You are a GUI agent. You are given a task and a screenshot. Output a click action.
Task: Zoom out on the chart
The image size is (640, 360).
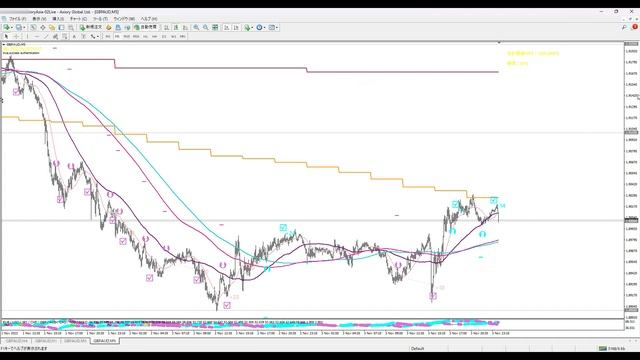(x=206, y=27)
